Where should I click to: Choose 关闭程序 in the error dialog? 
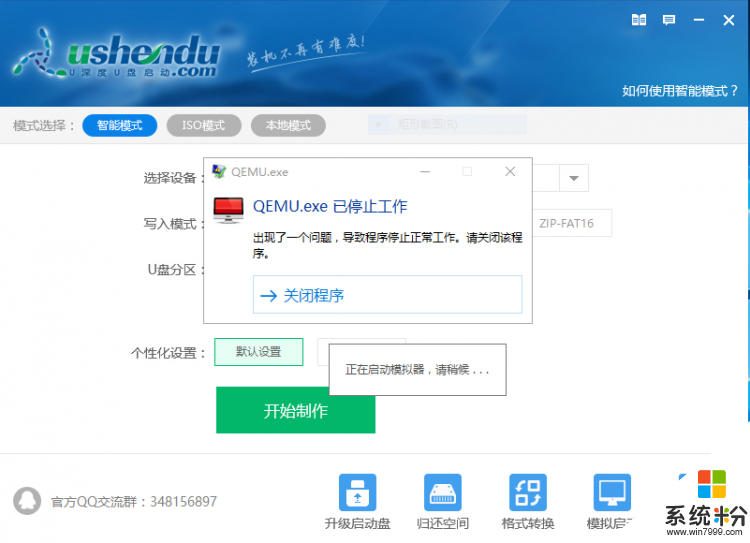coord(387,295)
